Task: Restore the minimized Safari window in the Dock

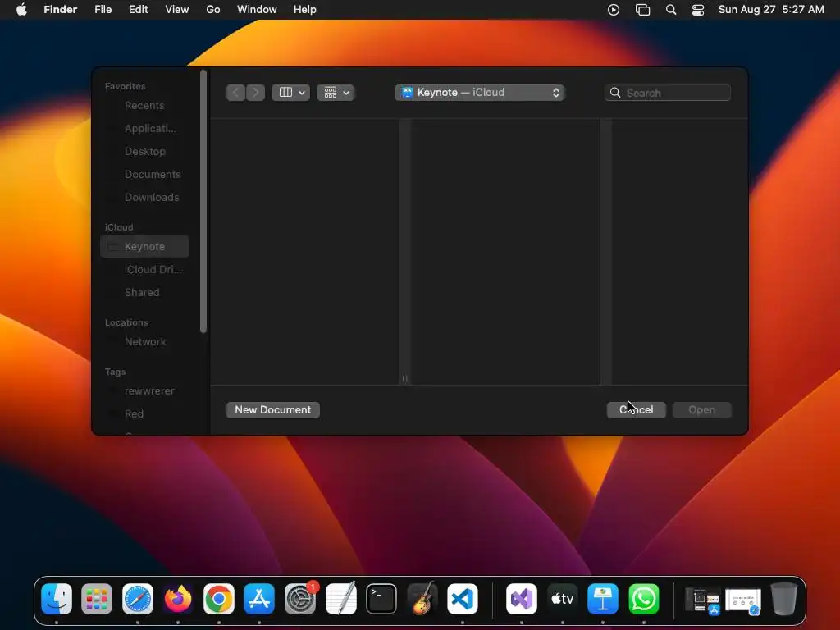Action: point(743,600)
